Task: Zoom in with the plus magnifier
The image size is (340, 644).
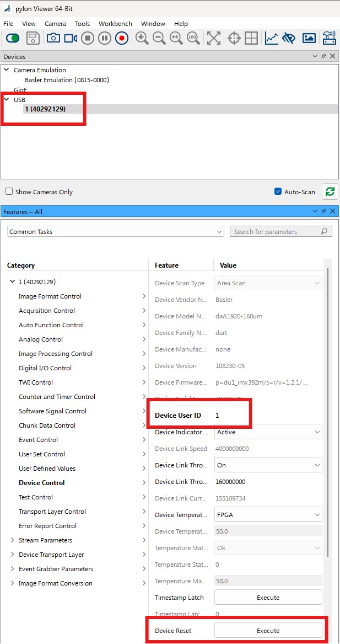Action: pyautogui.click(x=142, y=38)
